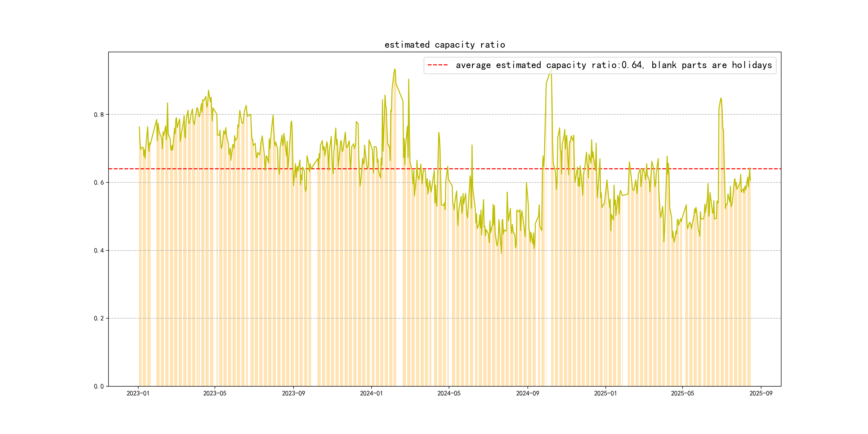Click the chart title 'estimated capacity ratio'
The height and width of the screenshot is (434, 868).
pos(444,45)
